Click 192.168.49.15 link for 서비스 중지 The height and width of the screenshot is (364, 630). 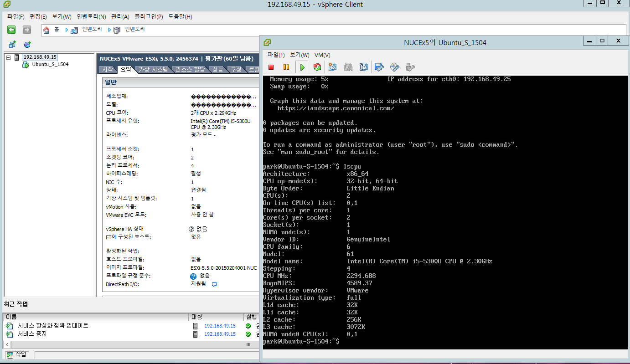[220, 334]
